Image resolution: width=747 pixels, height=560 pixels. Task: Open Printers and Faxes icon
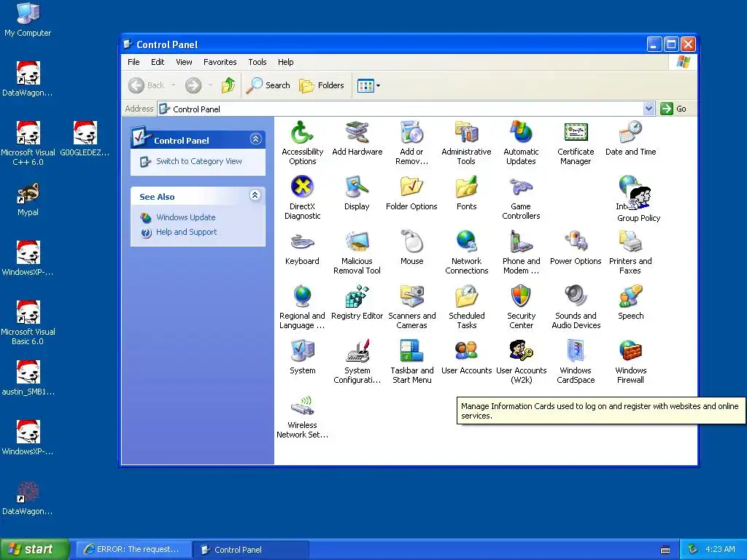(x=630, y=241)
